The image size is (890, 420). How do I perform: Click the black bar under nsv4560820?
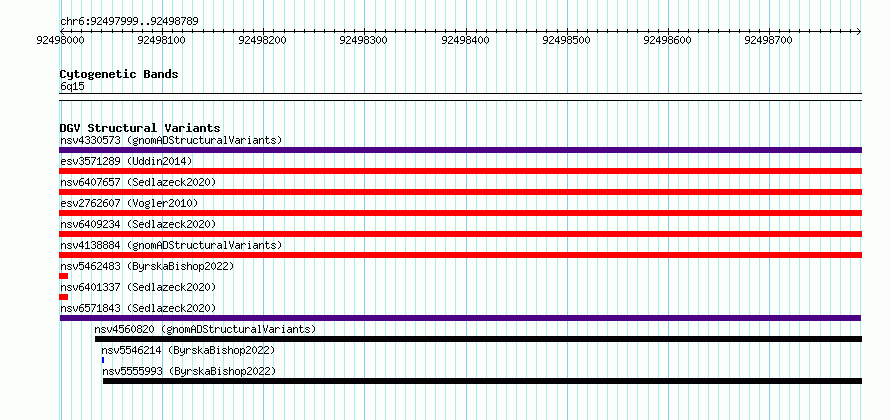tap(478, 339)
